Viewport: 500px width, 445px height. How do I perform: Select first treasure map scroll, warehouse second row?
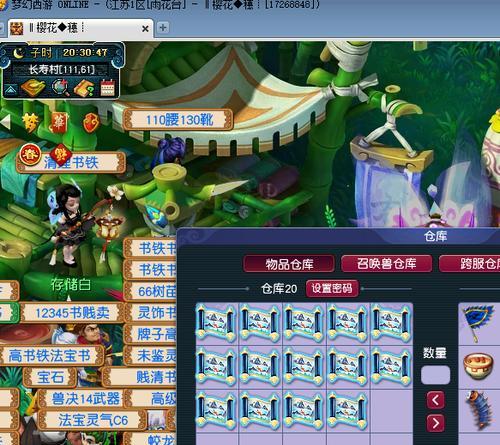click(216, 367)
